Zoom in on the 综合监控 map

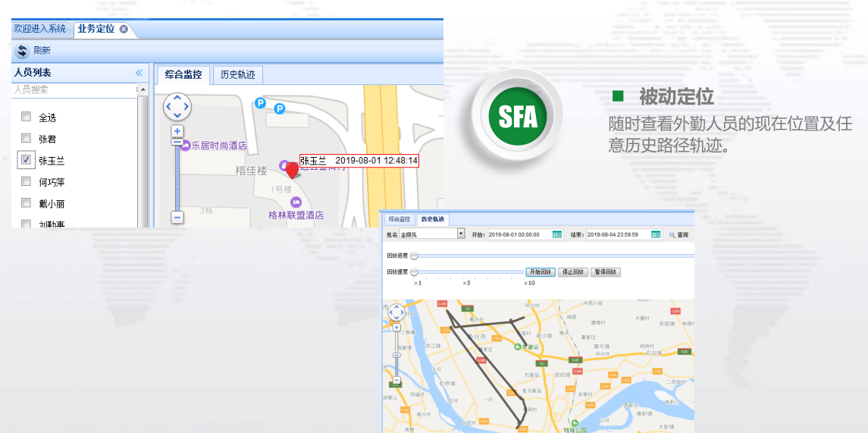pos(177,131)
